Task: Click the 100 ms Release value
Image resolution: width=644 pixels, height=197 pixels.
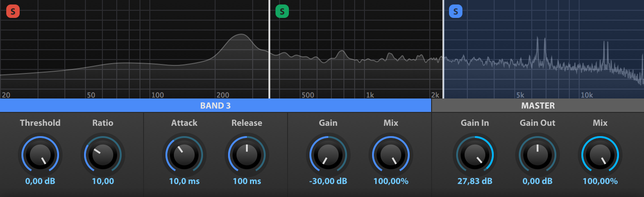Action: coord(247,181)
